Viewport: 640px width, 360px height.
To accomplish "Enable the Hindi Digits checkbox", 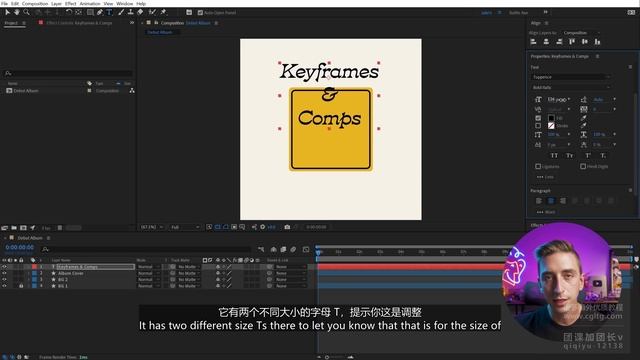I will point(583,167).
